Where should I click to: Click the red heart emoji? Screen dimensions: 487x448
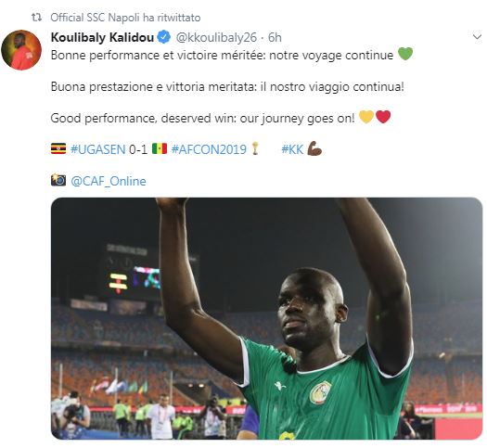(383, 117)
